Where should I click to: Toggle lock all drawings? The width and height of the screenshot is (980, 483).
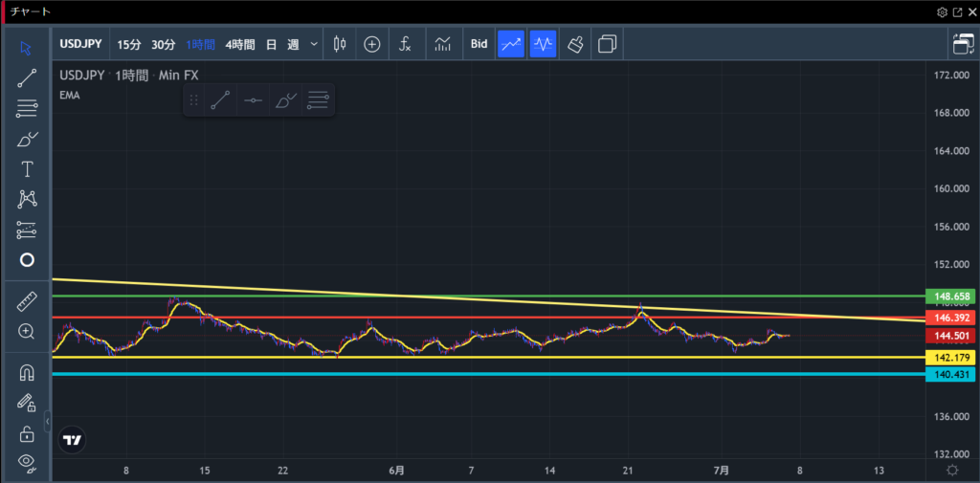26,433
